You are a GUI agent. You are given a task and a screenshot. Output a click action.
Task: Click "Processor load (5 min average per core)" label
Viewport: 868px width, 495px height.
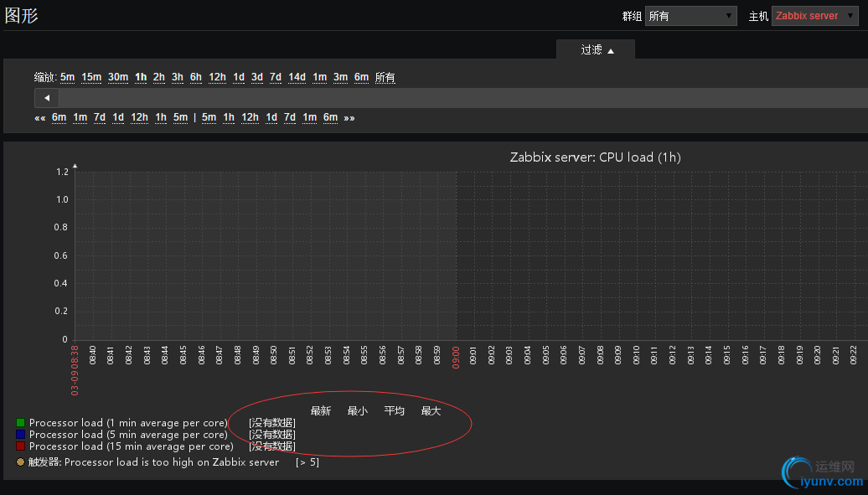click(x=128, y=435)
